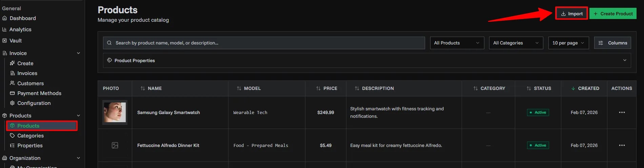
Task: Open actions menu for Samsung Galaxy Smartwatch
Action: pos(622,113)
